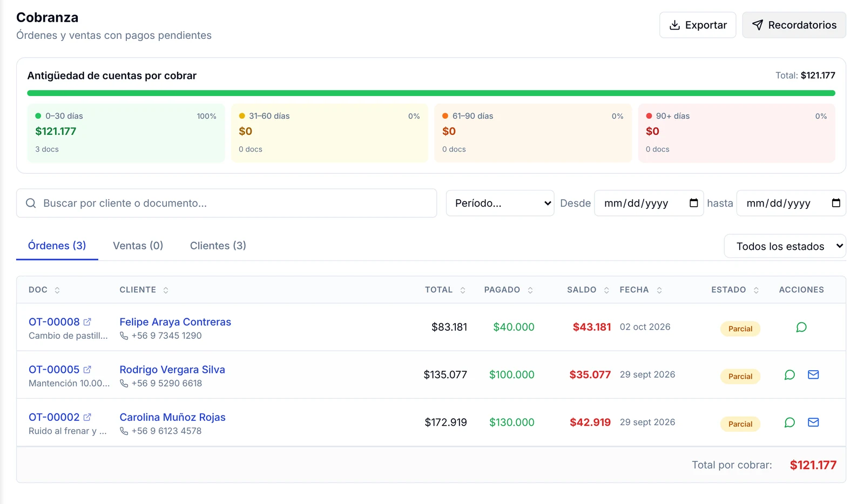Select the 31–60 días aging card
The height and width of the screenshot is (504, 864).
tap(329, 133)
